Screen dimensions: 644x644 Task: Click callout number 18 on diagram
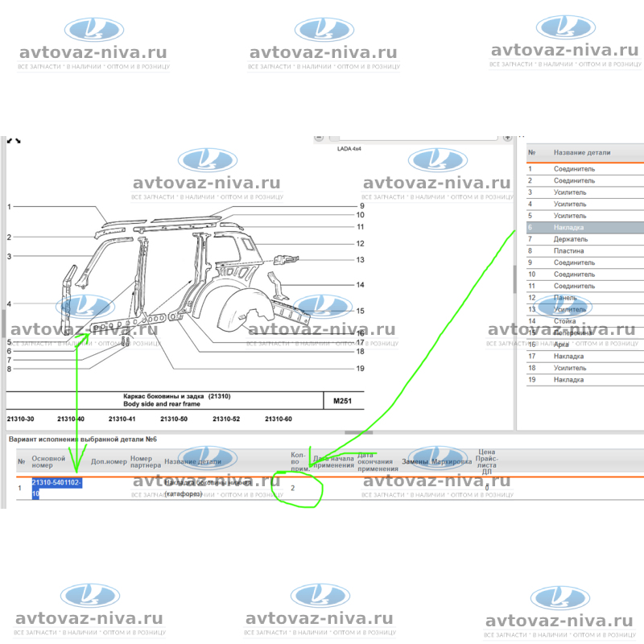point(360,352)
